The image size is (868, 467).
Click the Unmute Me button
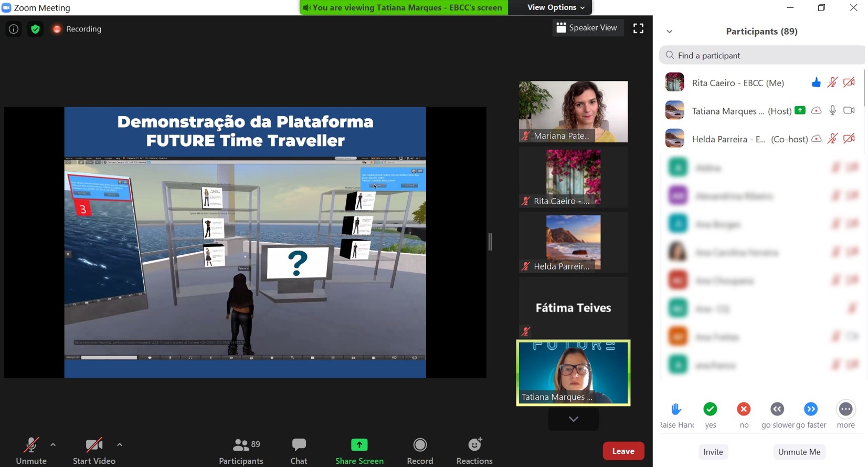click(x=799, y=452)
